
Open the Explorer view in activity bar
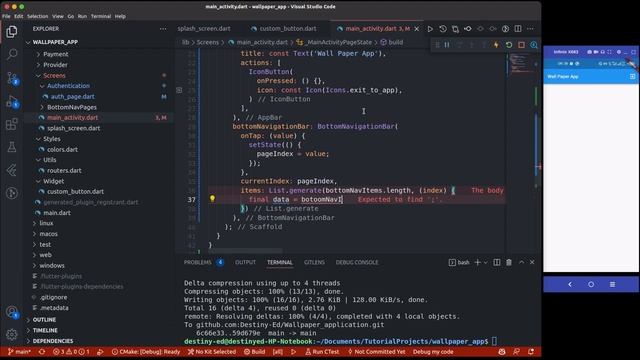(11, 31)
